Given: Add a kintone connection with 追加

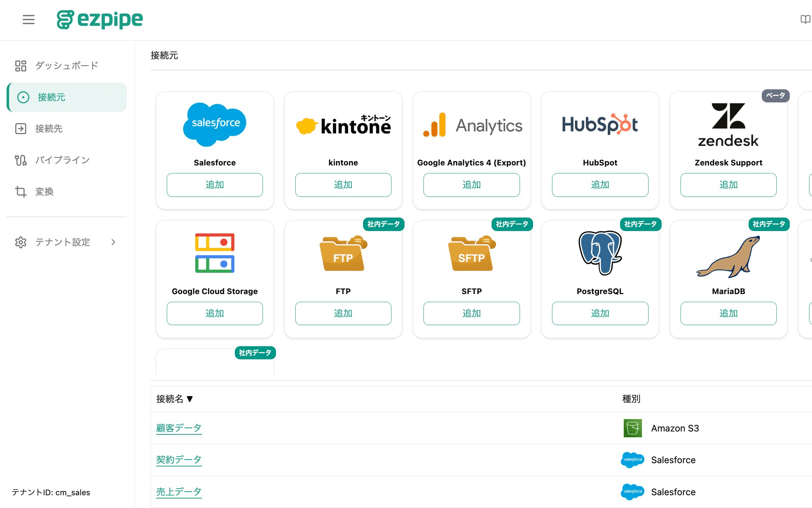Looking at the screenshot, I should [343, 185].
